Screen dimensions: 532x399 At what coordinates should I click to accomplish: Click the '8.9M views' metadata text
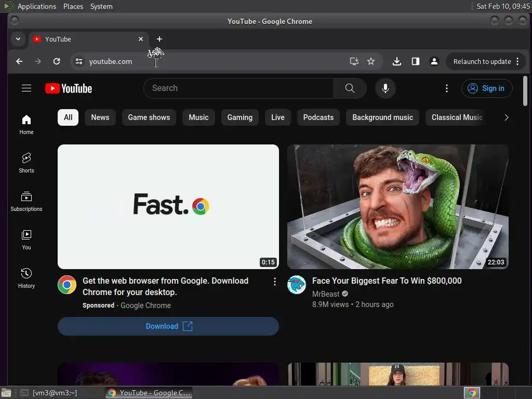click(330, 304)
